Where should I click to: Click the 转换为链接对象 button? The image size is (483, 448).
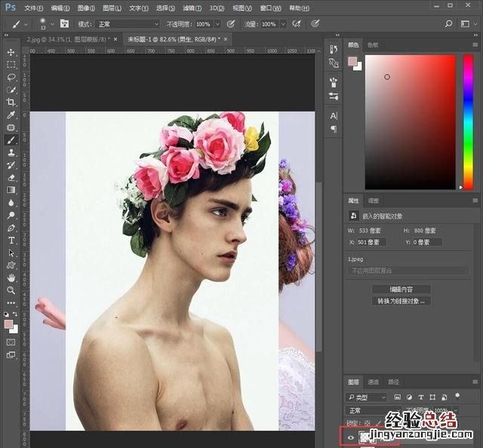(x=402, y=300)
